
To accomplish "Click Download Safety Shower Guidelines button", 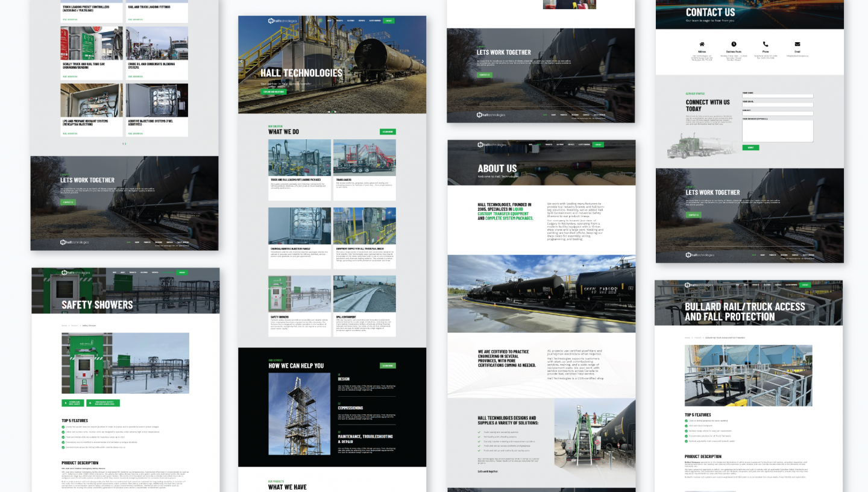I will click(103, 403).
